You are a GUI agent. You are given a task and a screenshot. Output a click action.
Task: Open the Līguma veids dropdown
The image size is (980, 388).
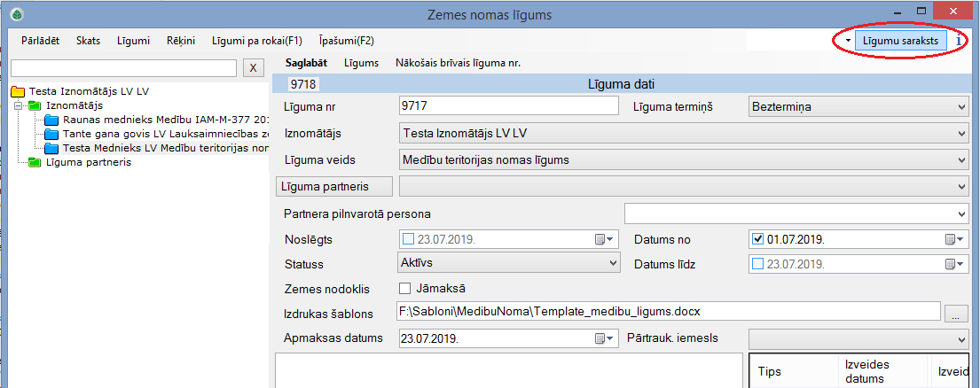pos(683,160)
